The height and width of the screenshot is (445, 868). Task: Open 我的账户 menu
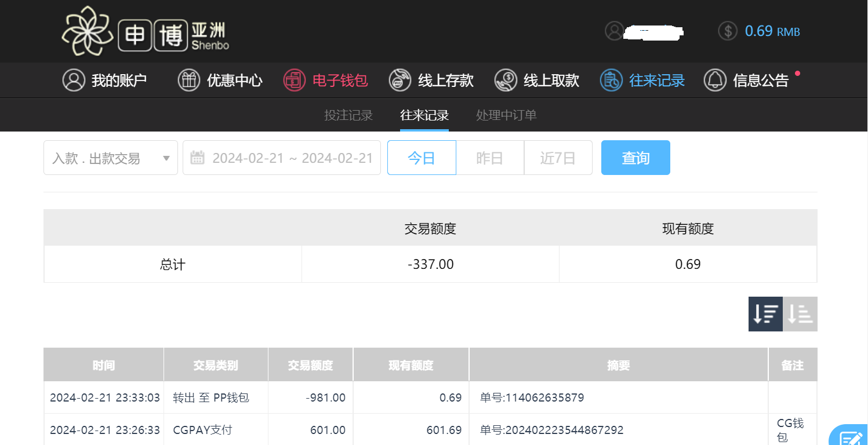105,80
